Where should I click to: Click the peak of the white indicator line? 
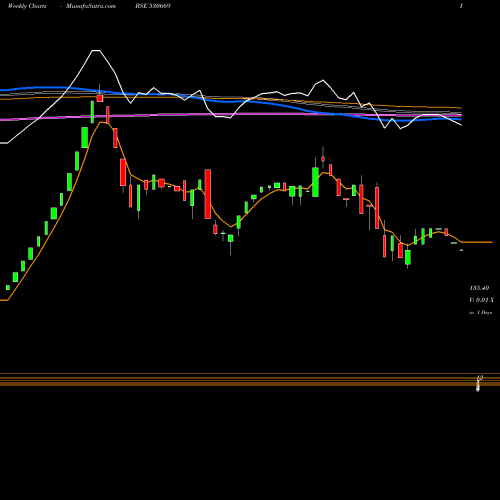pos(96,51)
